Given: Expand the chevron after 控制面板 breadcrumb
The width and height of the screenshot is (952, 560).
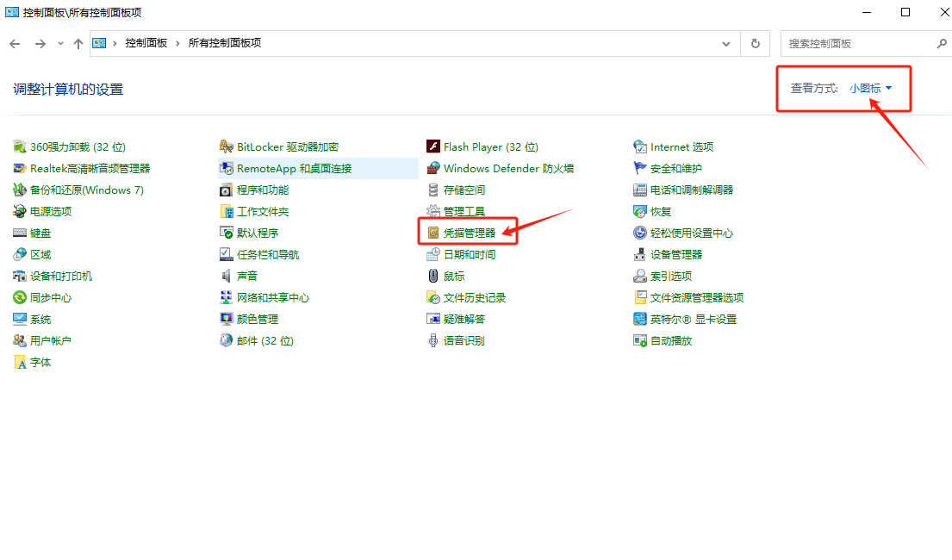Looking at the screenshot, I should (177, 44).
